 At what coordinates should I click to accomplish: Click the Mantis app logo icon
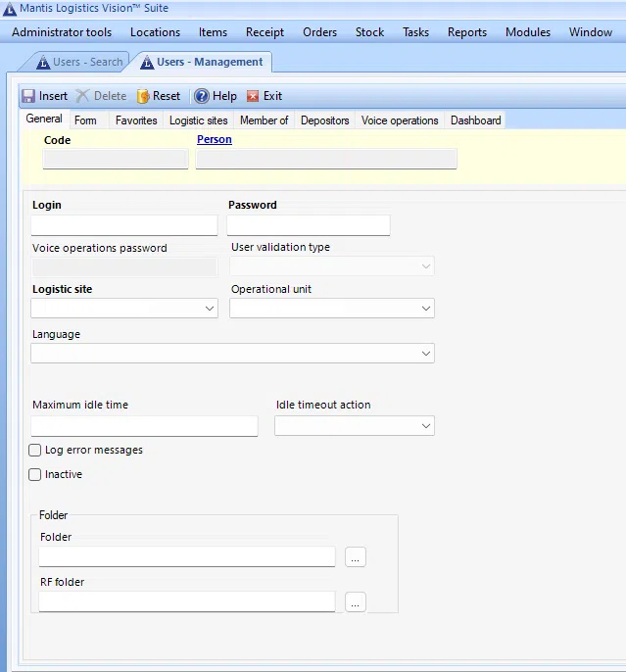click(x=10, y=8)
